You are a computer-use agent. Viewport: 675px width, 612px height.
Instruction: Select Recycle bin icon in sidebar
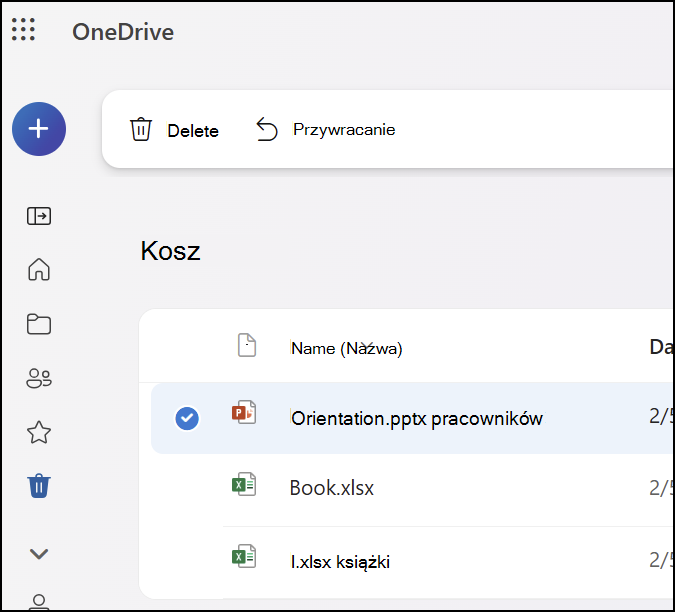pos(39,487)
